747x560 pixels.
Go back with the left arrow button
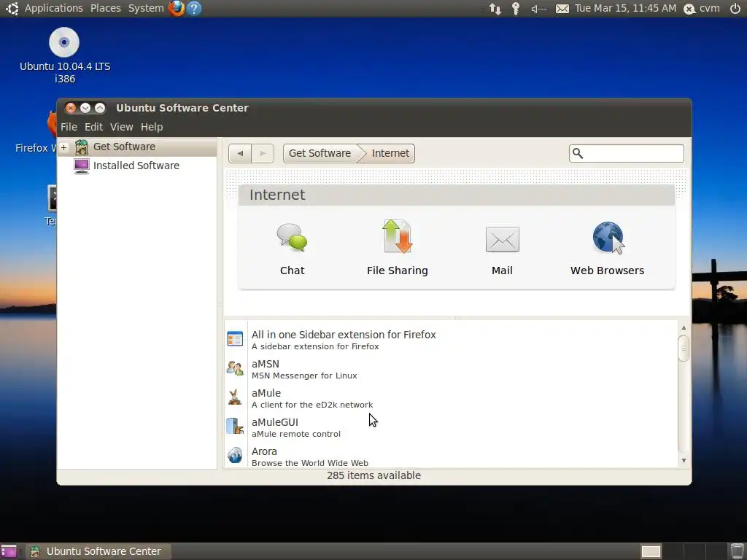(240, 153)
